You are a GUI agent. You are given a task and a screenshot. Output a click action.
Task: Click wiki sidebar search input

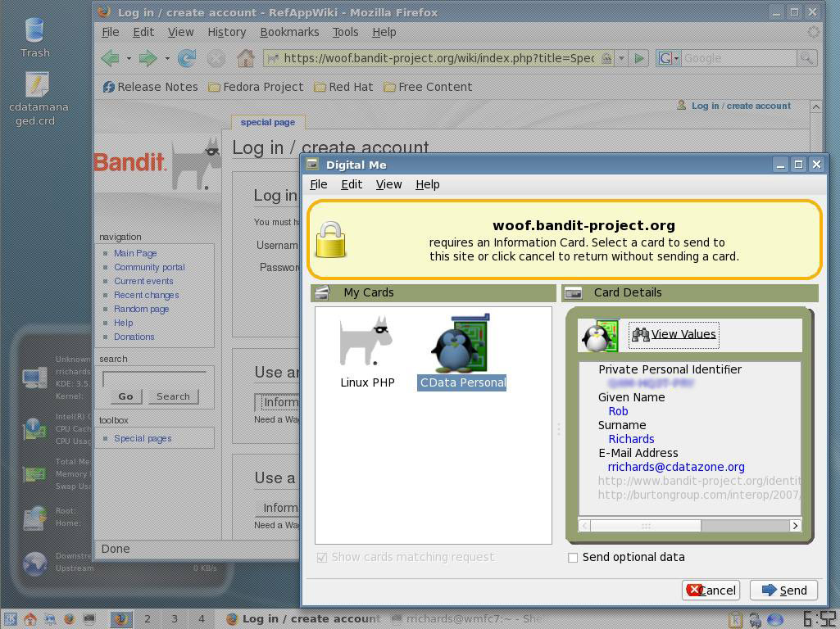click(155, 379)
